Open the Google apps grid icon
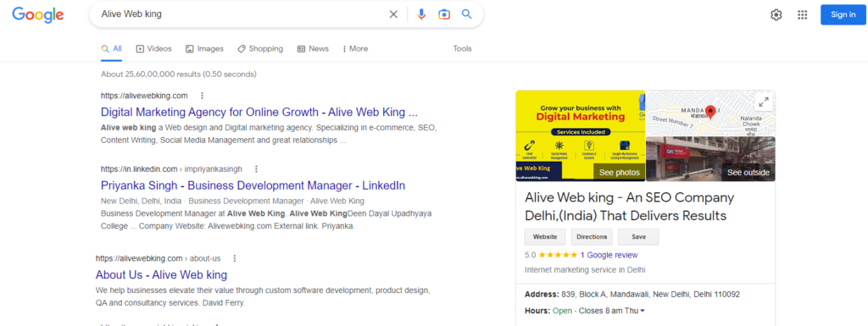 point(802,15)
